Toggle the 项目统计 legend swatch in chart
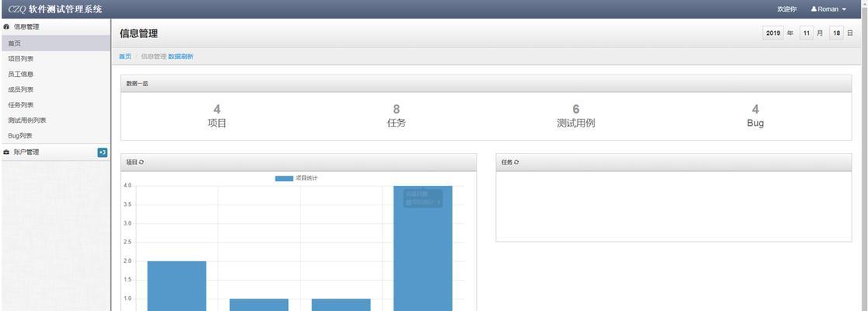The image size is (868, 311). click(x=284, y=178)
